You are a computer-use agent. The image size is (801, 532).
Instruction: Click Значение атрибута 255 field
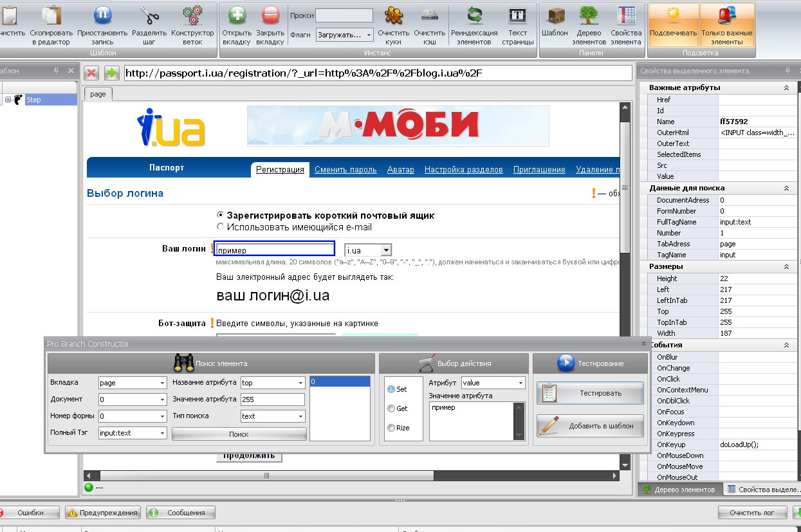click(272, 399)
